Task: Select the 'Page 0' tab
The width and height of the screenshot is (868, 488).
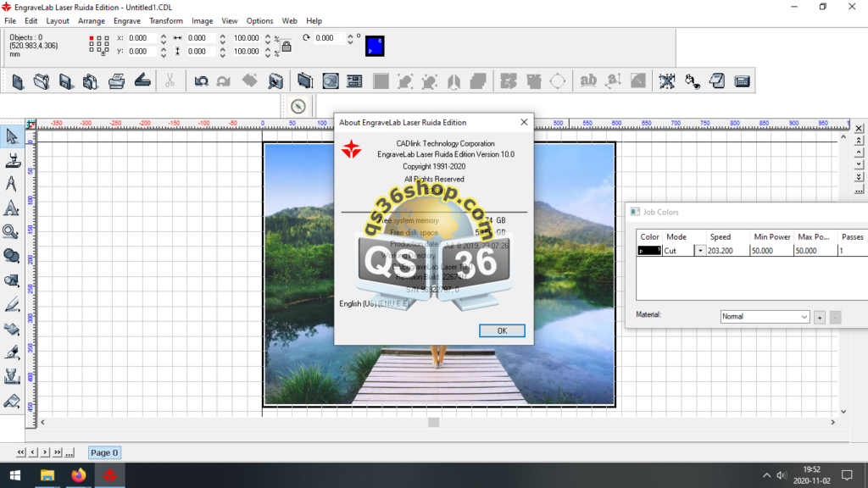Action: click(104, 452)
